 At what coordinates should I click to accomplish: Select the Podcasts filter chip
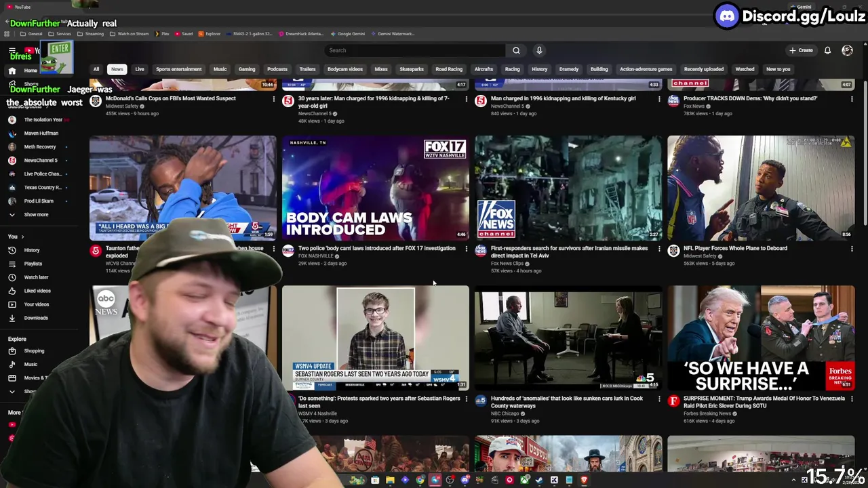pyautogui.click(x=277, y=69)
